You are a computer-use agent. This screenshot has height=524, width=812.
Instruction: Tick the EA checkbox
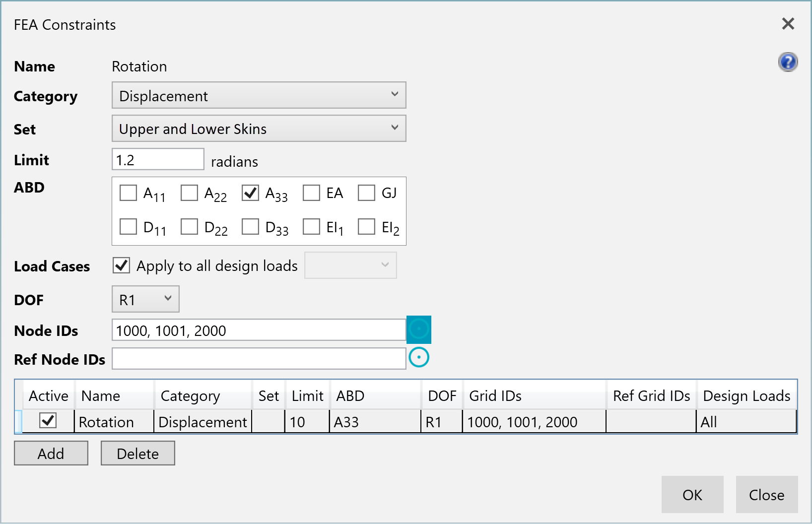311,193
